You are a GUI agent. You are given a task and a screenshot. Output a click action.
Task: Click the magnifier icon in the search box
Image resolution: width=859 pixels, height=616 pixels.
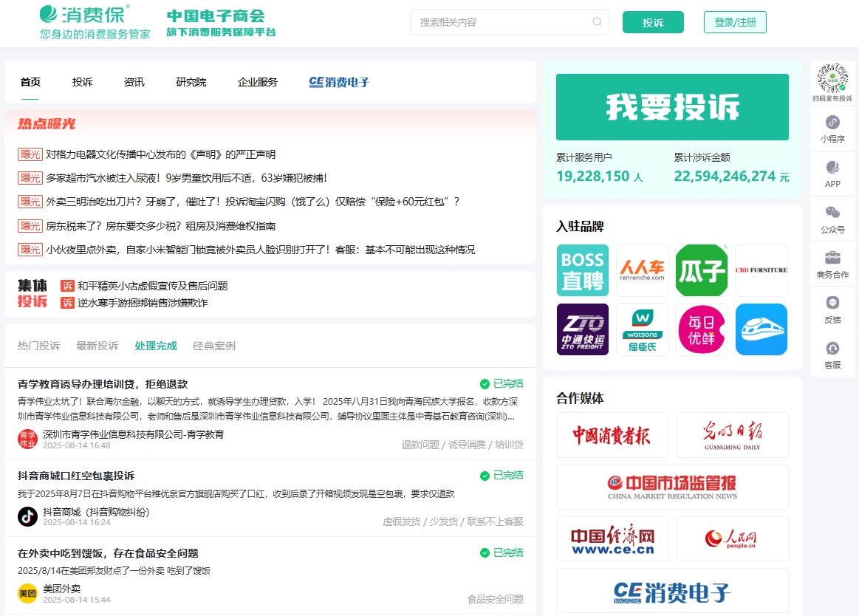(x=597, y=22)
